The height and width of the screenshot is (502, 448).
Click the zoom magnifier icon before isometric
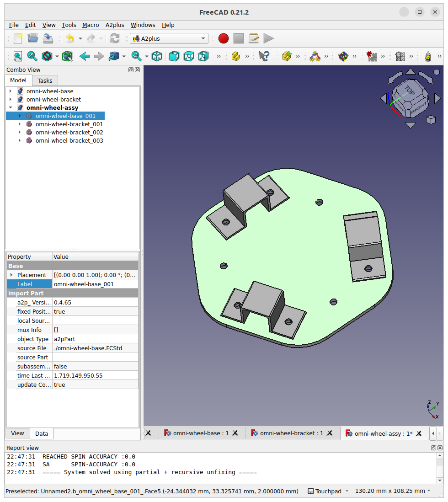pos(136,56)
